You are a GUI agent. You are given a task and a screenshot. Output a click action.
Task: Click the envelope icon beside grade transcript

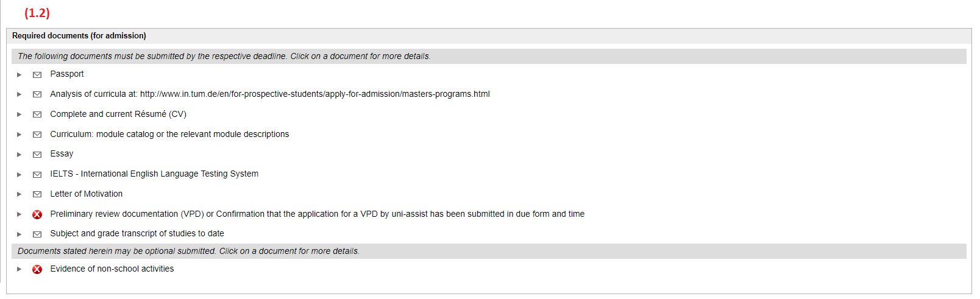pos(37,234)
